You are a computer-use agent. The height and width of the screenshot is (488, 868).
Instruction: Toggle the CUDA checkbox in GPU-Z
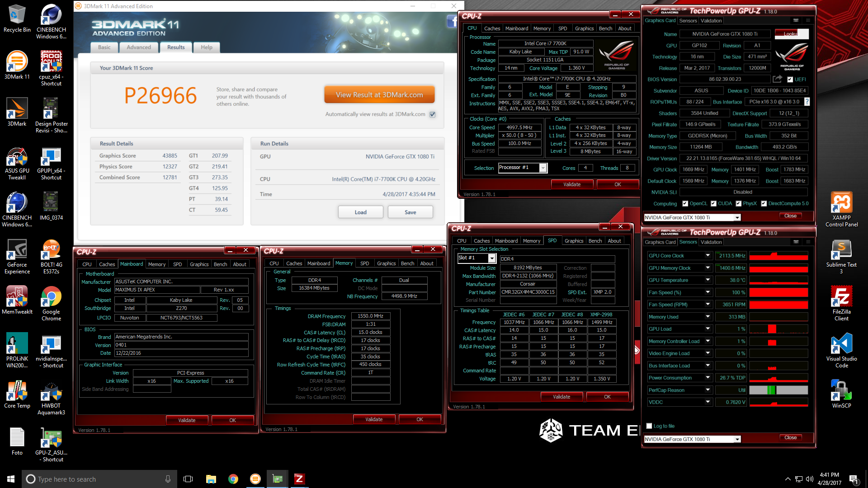pos(713,204)
